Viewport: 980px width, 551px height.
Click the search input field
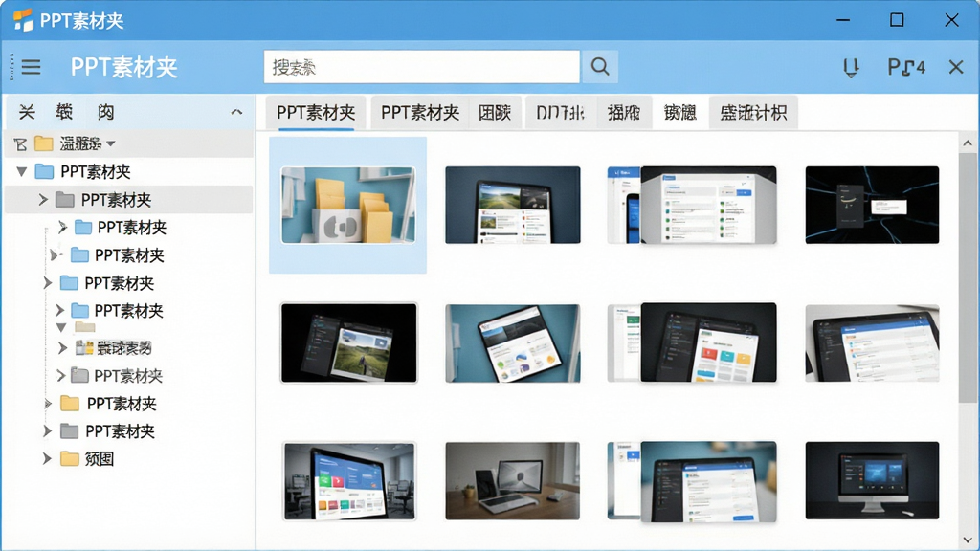(422, 67)
